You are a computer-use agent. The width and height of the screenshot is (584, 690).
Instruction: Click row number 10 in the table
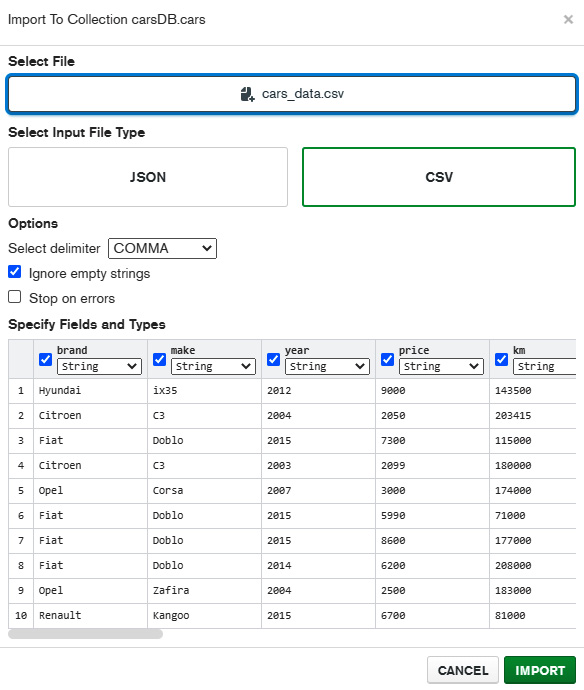coord(21,615)
